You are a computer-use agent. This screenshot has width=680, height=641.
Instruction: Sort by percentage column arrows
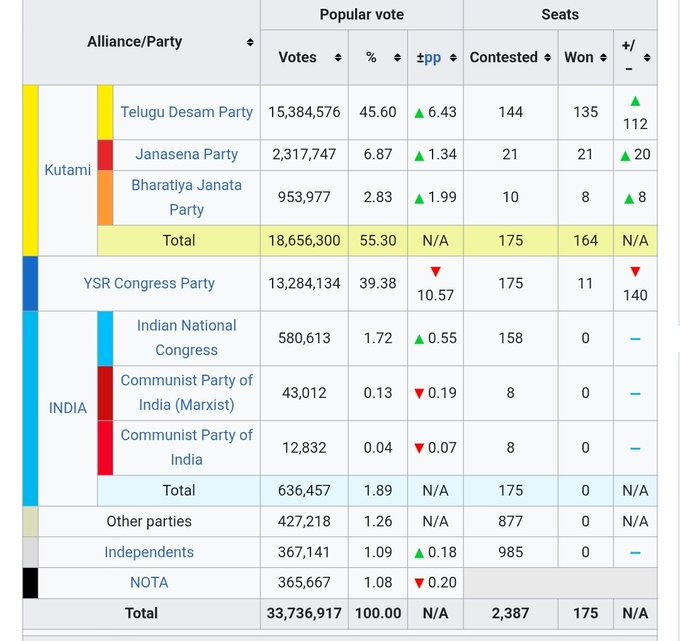pos(397,57)
